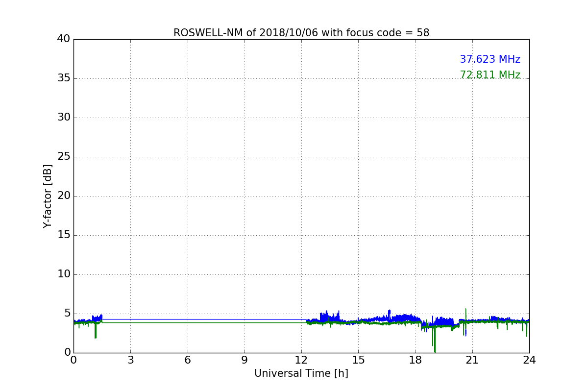Click y-axis tick label 10
Image resolution: width=588 pixels, height=392 pixels.
(x=64, y=274)
